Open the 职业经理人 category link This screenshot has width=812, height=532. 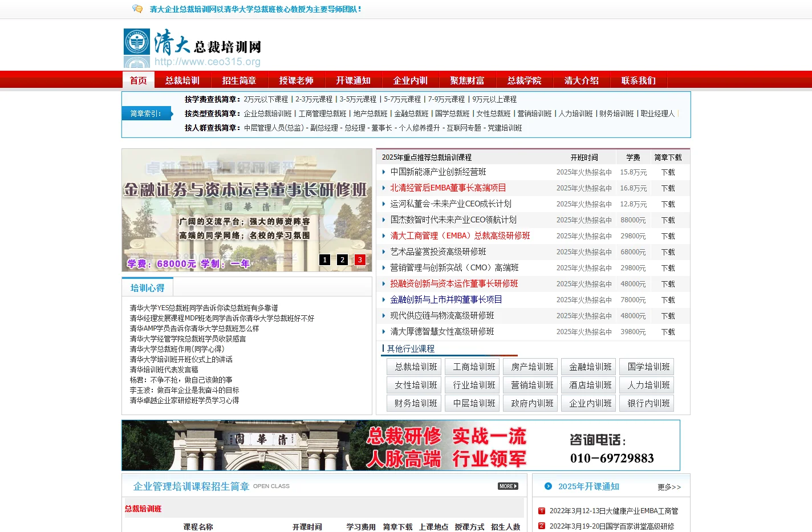(658, 113)
